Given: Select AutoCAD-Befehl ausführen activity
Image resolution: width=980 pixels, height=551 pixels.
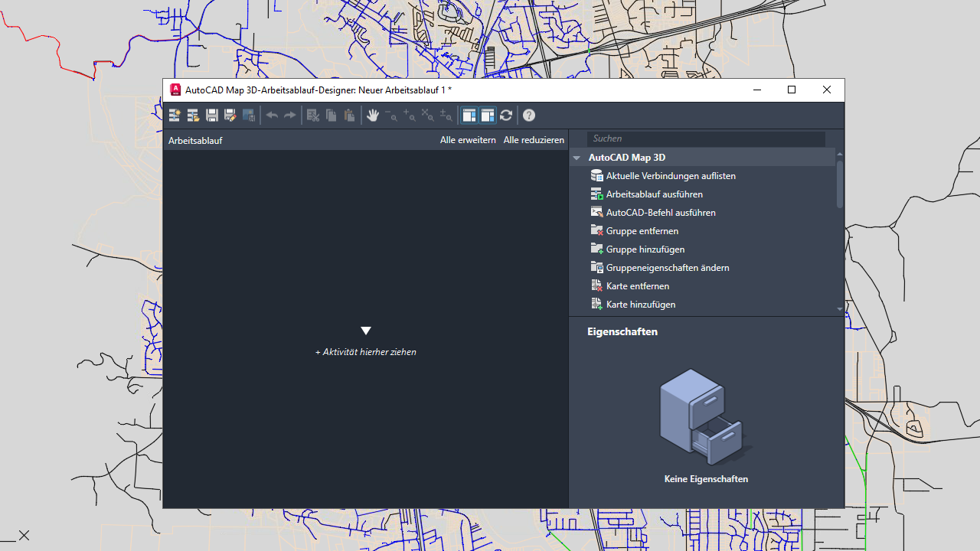Looking at the screenshot, I should [660, 213].
